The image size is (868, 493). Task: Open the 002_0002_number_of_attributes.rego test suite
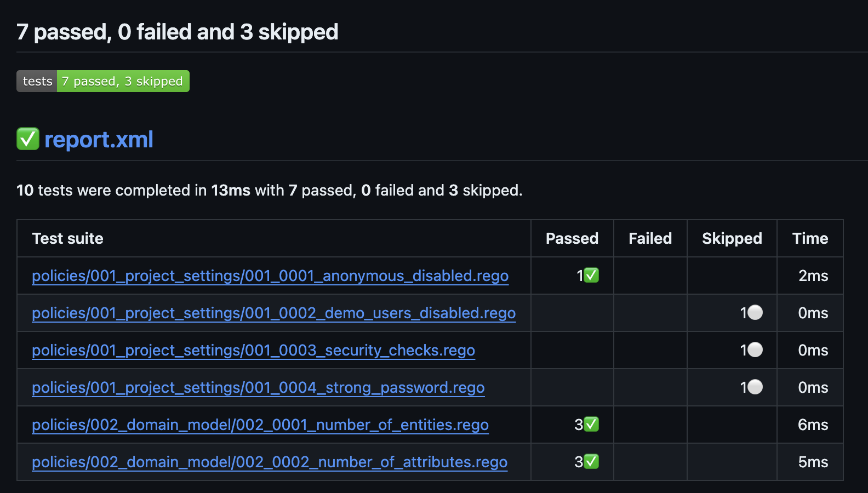pos(270,462)
